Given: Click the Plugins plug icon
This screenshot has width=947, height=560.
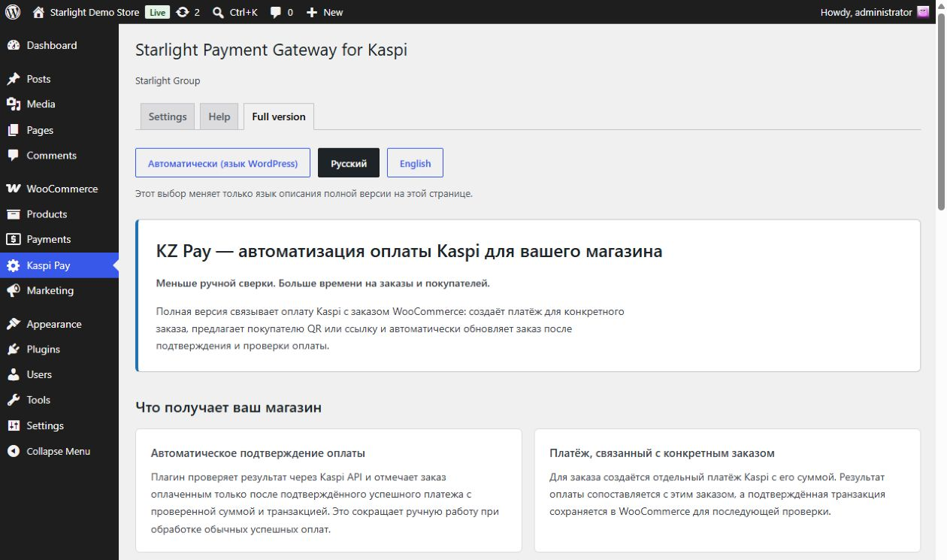Looking at the screenshot, I should point(13,350).
